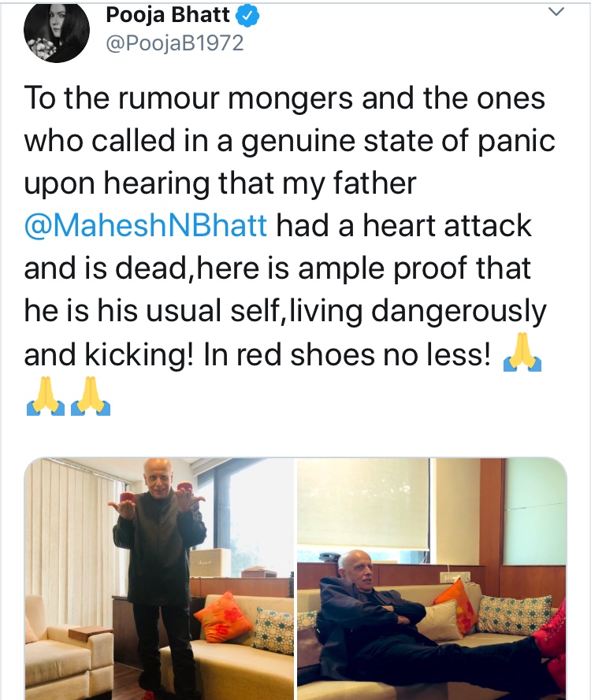Screen dimensions: 591x700
Task: Tap the teal patterned cushion in right photo
Action: 514,615
